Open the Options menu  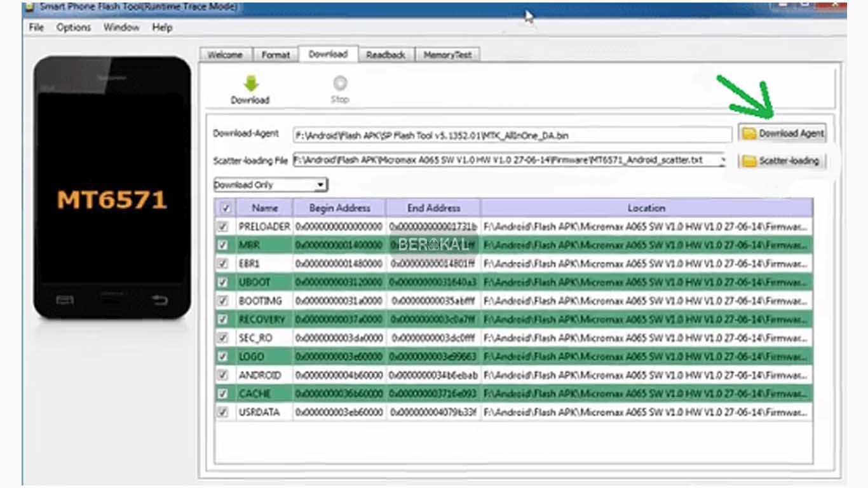click(74, 27)
